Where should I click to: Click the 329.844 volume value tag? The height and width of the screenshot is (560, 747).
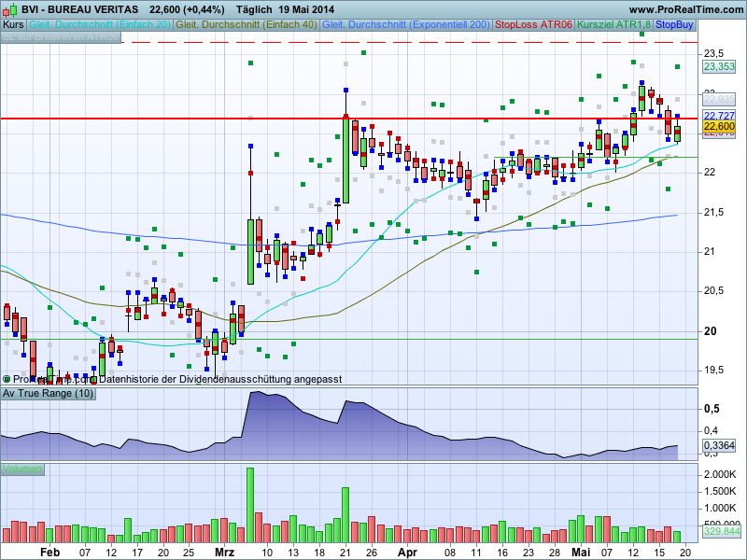coord(722,531)
